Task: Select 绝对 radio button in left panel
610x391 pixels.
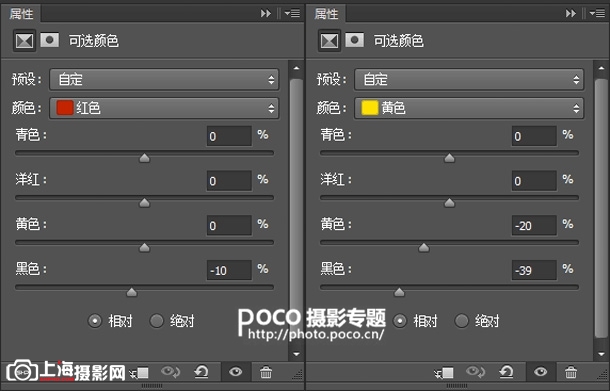Action: (157, 321)
